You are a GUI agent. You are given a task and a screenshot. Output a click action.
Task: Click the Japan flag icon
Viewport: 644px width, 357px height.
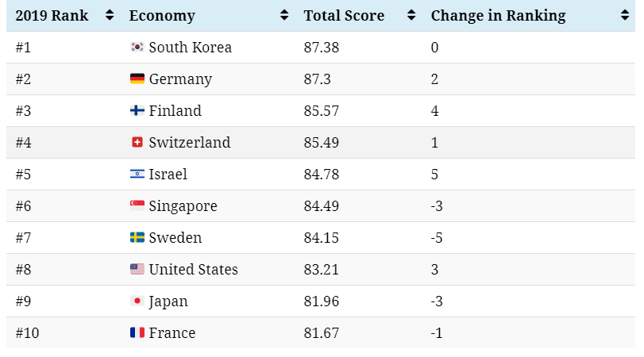click(x=137, y=301)
